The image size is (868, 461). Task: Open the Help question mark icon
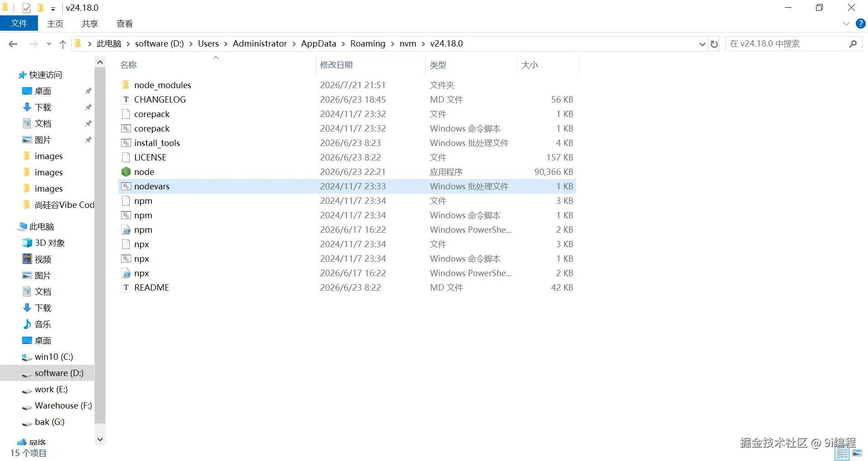861,24
